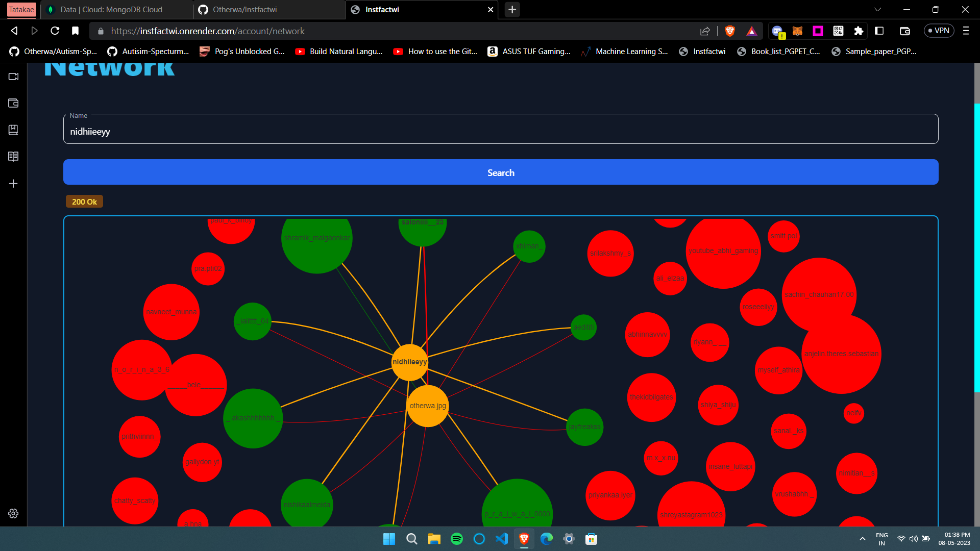Open Spotify from the taskbar
Viewport: 980px width, 551px height.
[457, 539]
